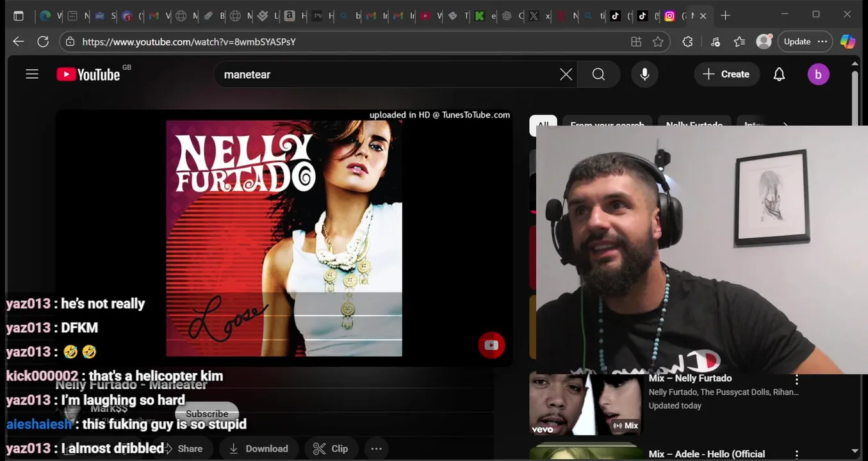Switch to the X (Twitter) tab
868x461 pixels.
click(x=534, y=16)
